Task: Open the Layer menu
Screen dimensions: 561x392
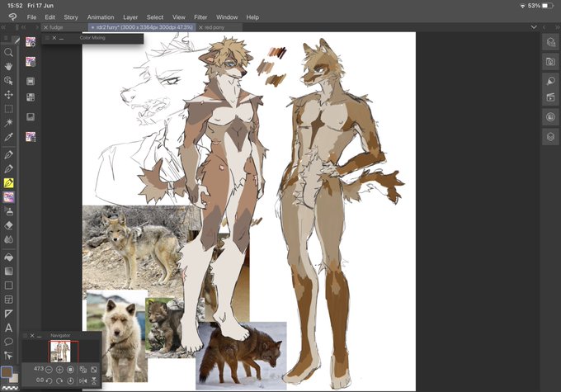Action: tap(130, 17)
